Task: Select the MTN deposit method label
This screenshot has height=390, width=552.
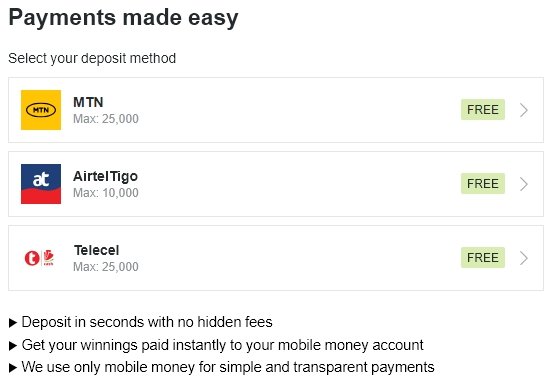Action: click(x=88, y=102)
